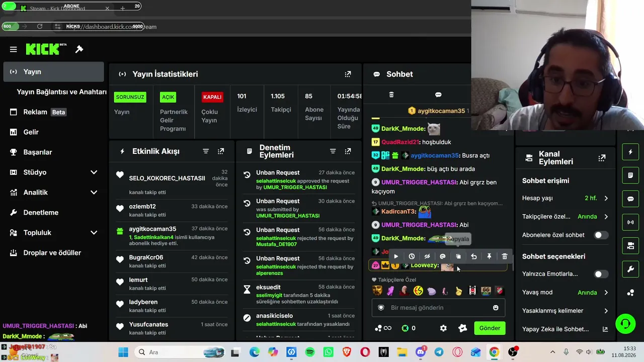This screenshot has width=644, height=362.
Task: Expand the Topluluk sidebar section
Action: click(94, 233)
